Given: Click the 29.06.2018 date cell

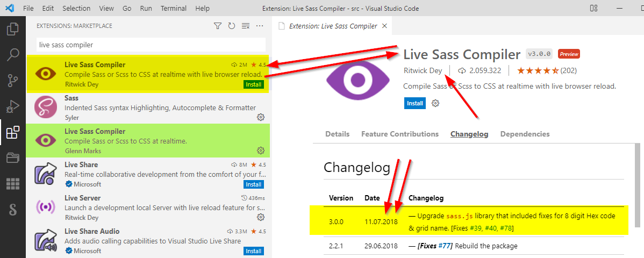Looking at the screenshot, I should click(381, 246).
